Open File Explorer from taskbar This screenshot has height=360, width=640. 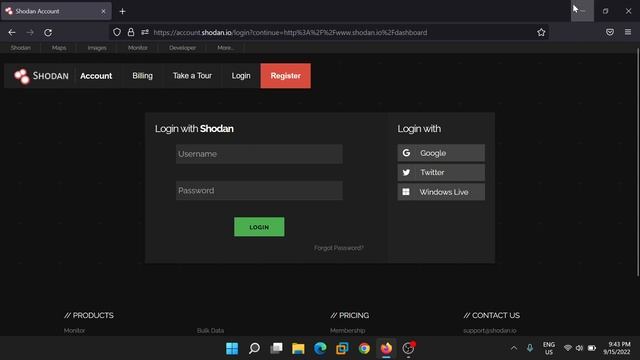click(298, 348)
